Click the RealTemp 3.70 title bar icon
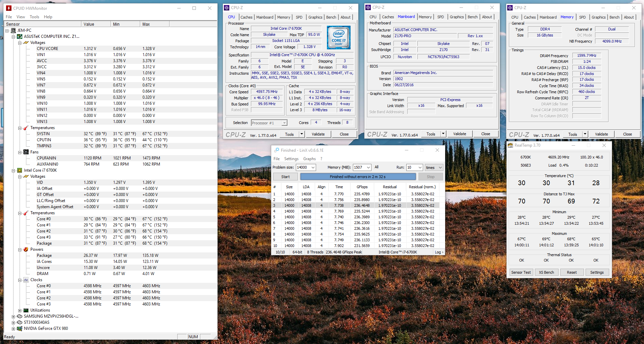This screenshot has width=644, height=344. [510, 145]
